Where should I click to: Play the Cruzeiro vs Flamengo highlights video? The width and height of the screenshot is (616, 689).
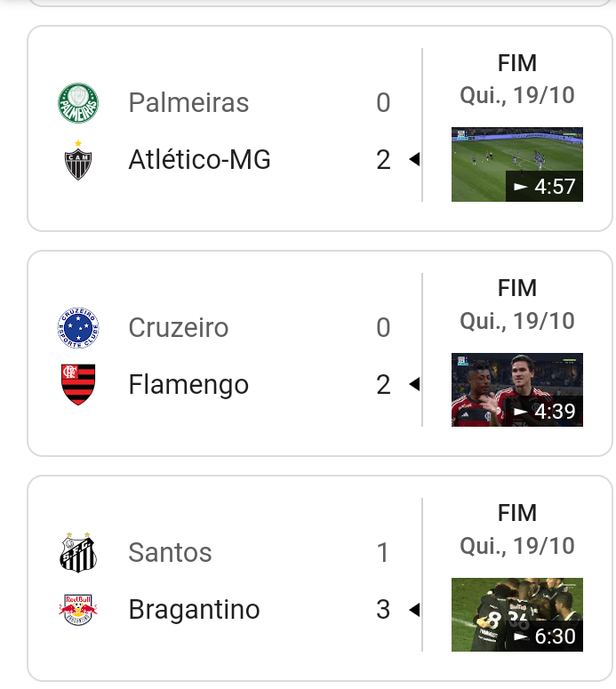click(x=516, y=389)
